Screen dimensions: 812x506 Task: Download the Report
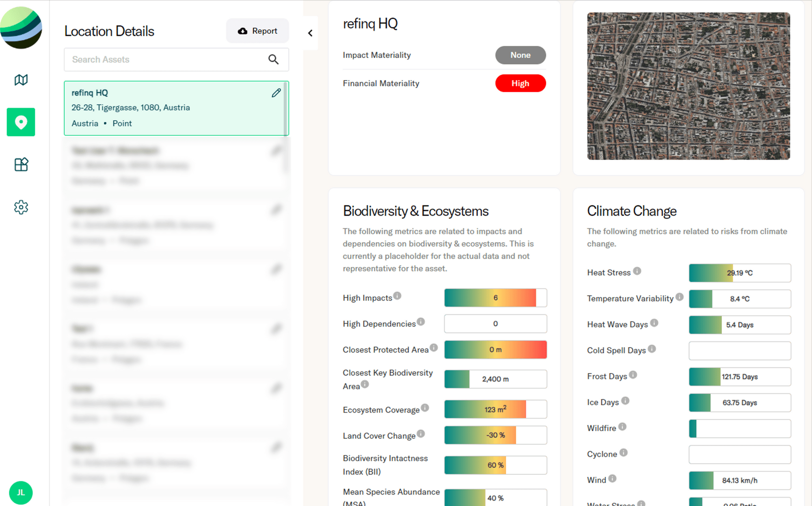(257, 31)
